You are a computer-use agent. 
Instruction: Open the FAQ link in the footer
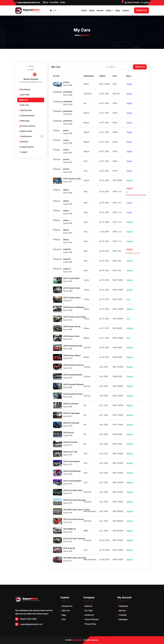pyautogui.click(x=64, y=619)
